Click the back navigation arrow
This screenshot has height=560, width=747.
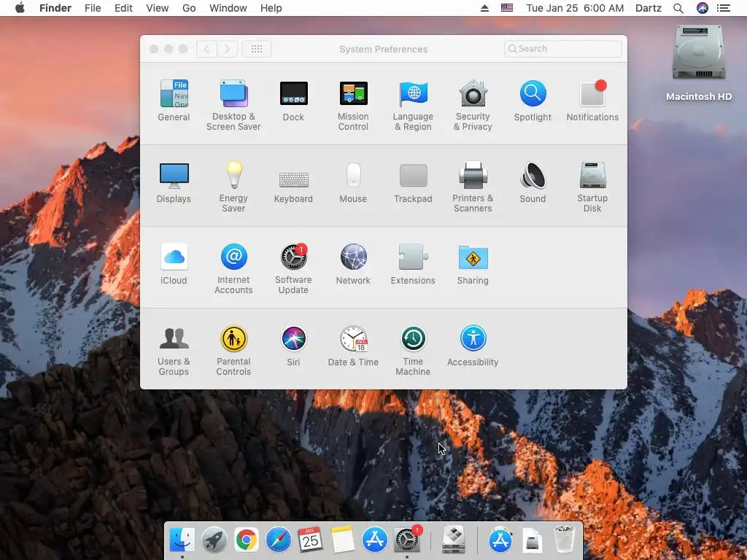(x=206, y=49)
